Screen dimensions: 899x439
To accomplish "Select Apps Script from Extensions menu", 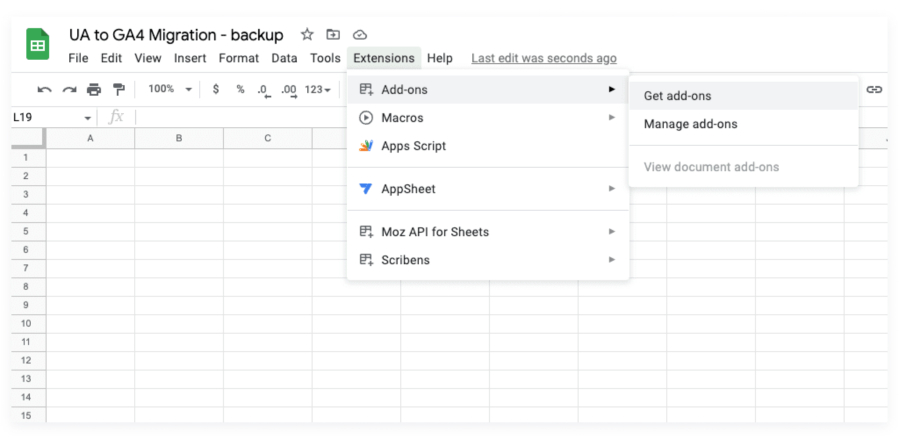I will [488, 146].
